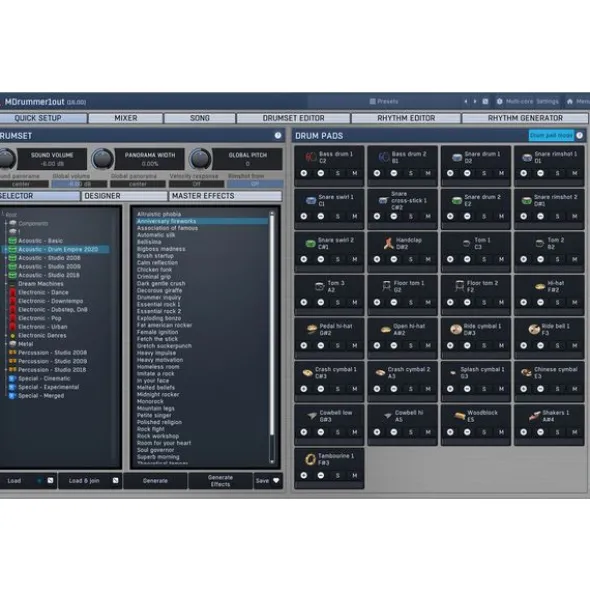
Task: Click the Snare drum 1 pad icon
Action: (457, 157)
